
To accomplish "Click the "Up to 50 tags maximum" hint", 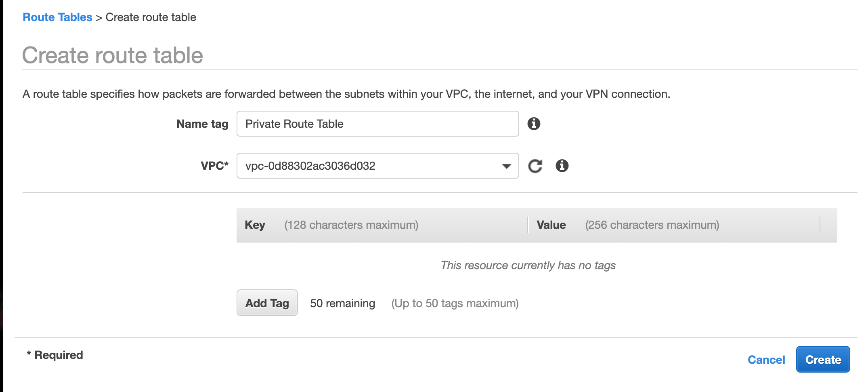I will [x=455, y=303].
